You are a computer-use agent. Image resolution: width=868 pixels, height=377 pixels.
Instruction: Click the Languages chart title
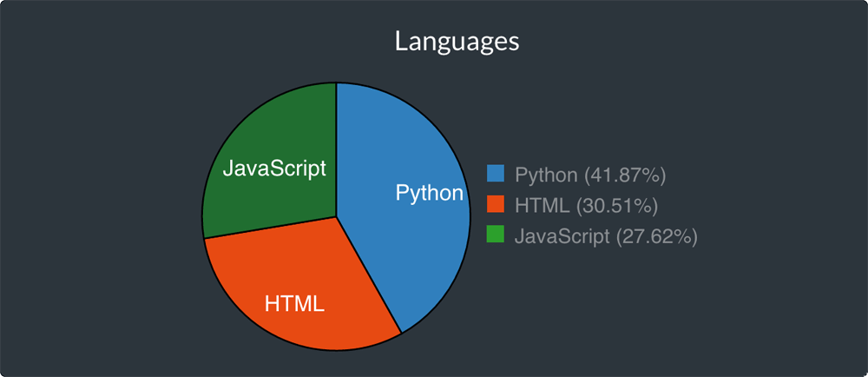point(457,41)
